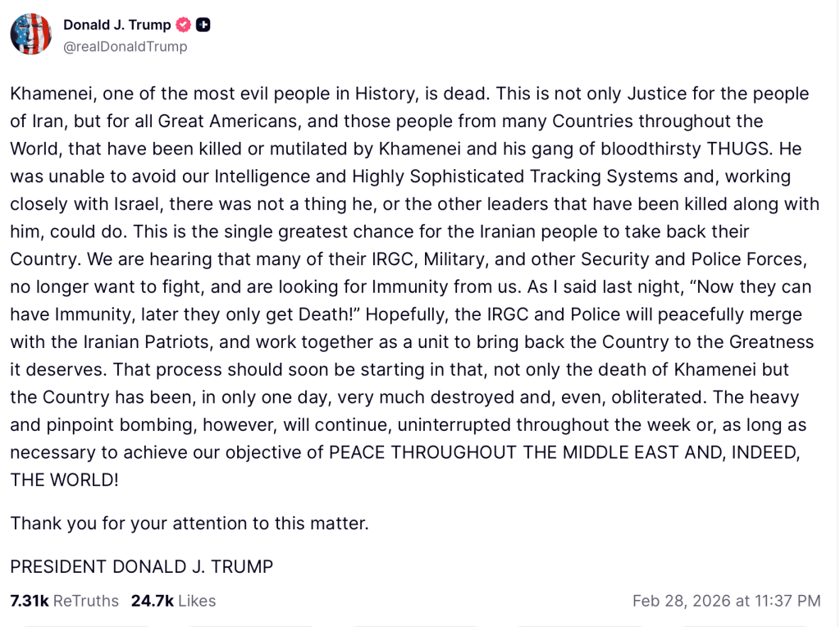Click the red verified checkmark badge
840x627 pixels.
pyautogui.click(x=184, y=25)
